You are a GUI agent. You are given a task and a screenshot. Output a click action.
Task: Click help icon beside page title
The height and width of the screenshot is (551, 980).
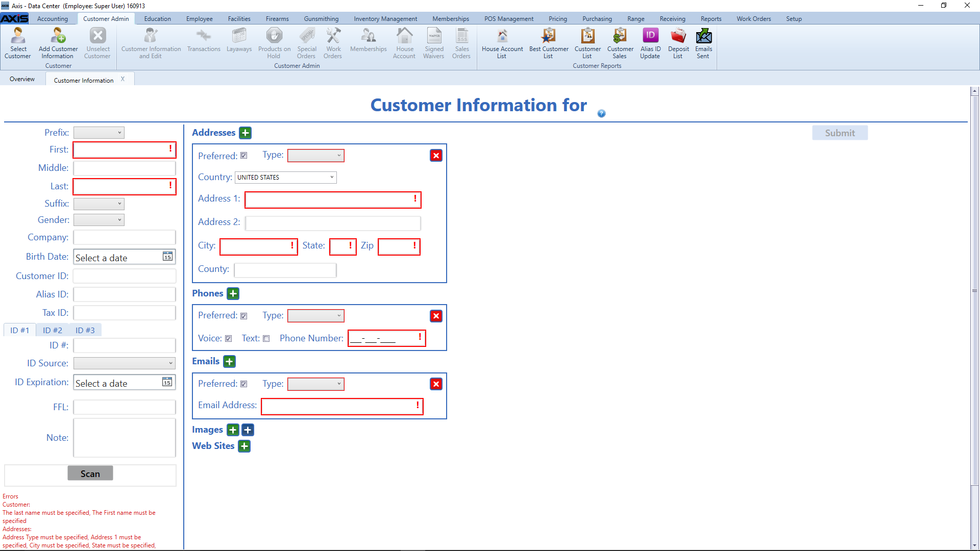coord(601,113)
